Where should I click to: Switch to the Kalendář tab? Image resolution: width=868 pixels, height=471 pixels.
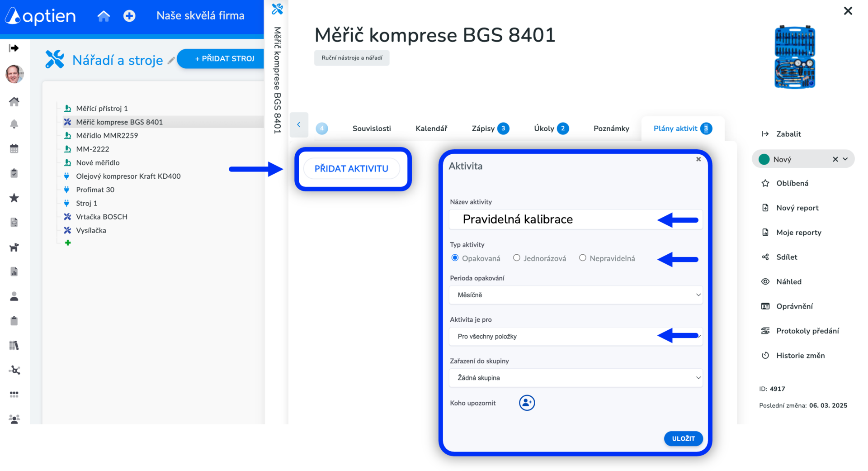coord(431,128)
